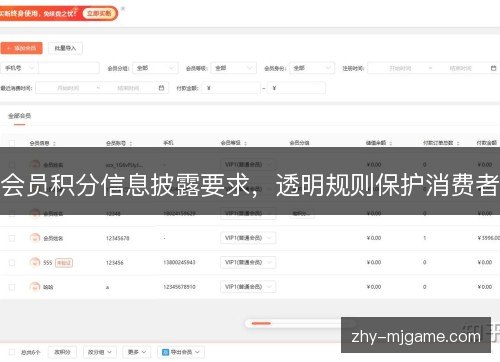This screenshot has height=362, width=500.
Task: Focus the minimum 付款金额 field
Action: click(x=230, y=88)
